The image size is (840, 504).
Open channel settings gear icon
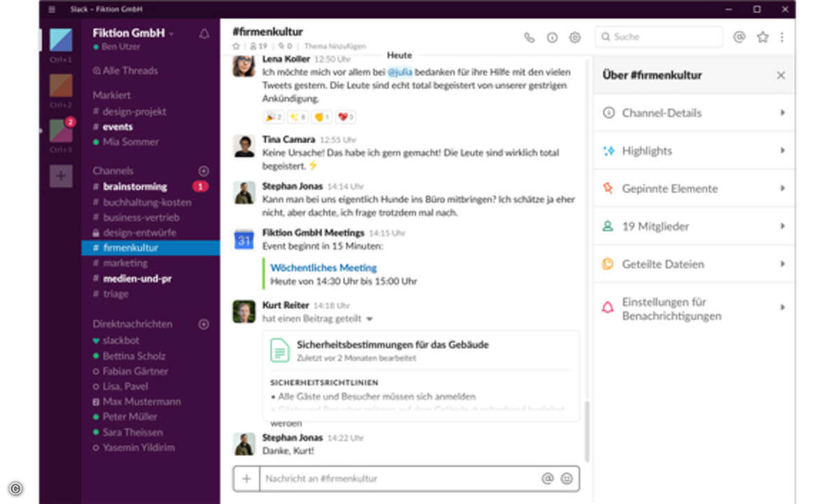point(575,38)
